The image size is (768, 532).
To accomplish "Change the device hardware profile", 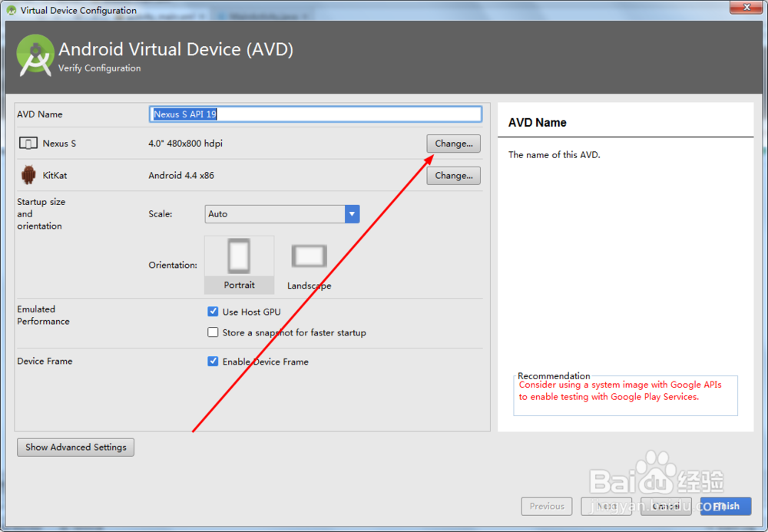I will [x=453, y=144].
